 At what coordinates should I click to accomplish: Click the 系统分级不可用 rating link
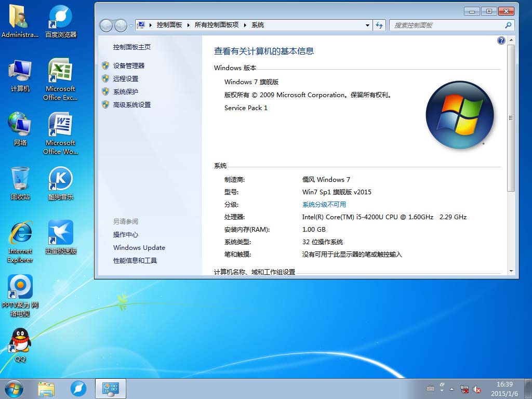[324, 205]
